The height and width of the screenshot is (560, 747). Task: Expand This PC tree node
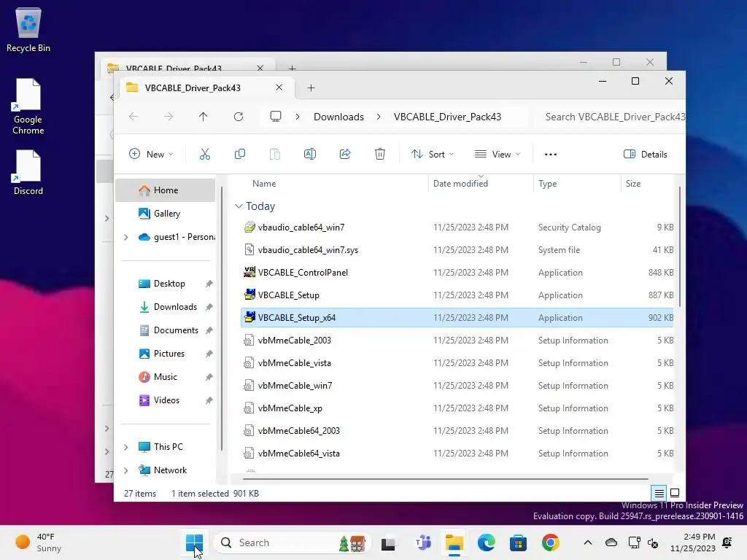(x=125, y=447)
